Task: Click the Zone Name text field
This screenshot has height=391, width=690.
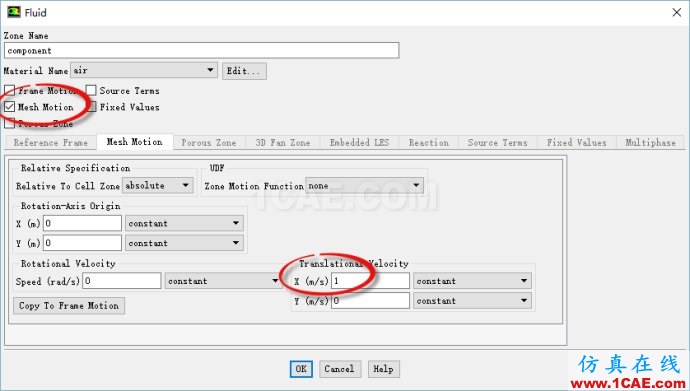Action: (x=202, y=50)
